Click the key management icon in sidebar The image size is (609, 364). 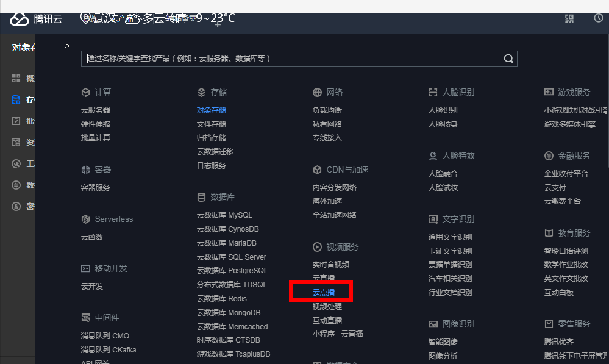click(16, 206)
